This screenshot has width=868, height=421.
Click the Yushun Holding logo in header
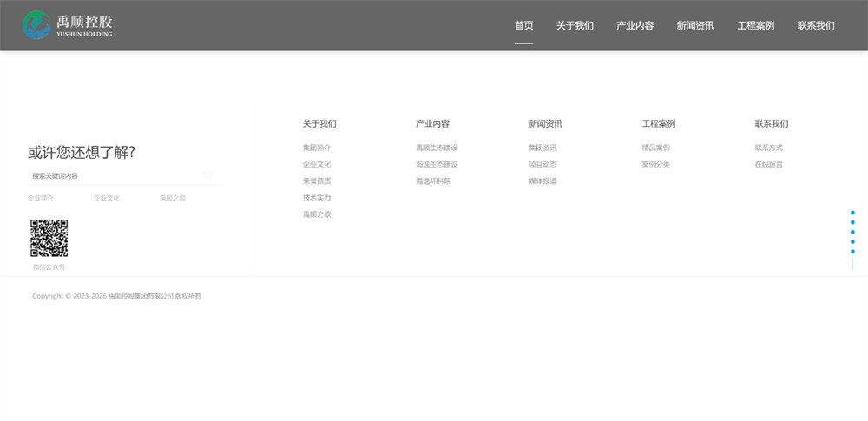(68, 25)
